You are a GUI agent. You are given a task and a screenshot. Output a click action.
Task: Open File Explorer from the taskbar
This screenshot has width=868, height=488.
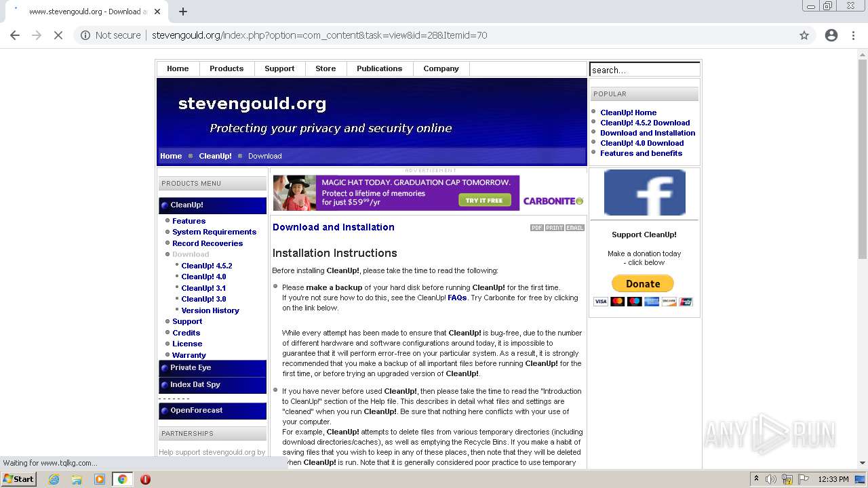tap(77, 479)
